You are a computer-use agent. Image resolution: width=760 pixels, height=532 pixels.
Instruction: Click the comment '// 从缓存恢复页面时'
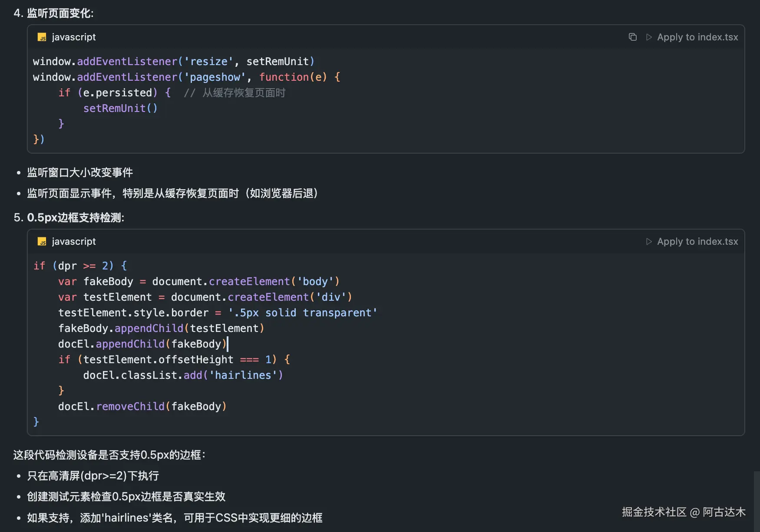[x=235, y=93]
